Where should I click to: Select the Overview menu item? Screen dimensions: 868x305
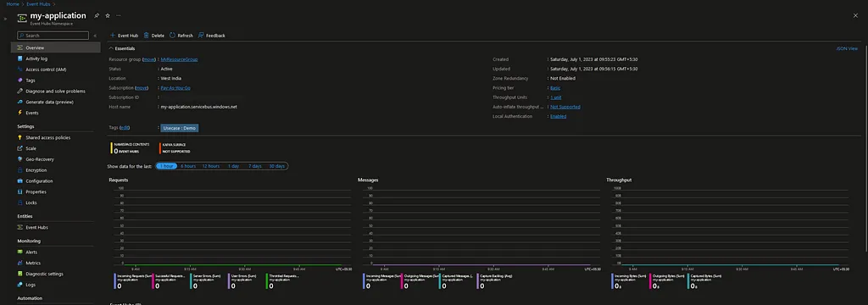pos(55,48)
